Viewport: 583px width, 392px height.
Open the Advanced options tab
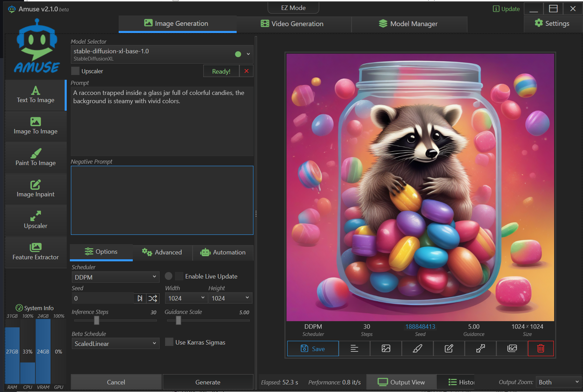coord(162,252)
